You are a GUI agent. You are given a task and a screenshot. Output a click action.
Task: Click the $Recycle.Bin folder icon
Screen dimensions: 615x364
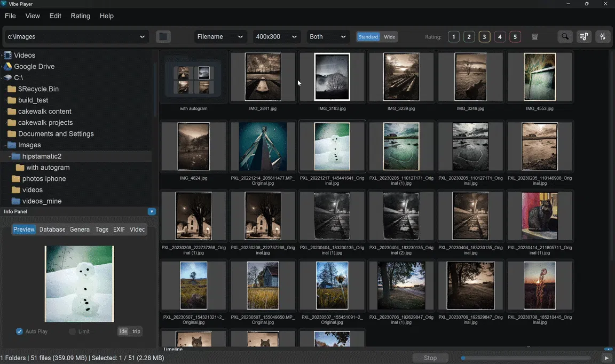coord(12,89)
